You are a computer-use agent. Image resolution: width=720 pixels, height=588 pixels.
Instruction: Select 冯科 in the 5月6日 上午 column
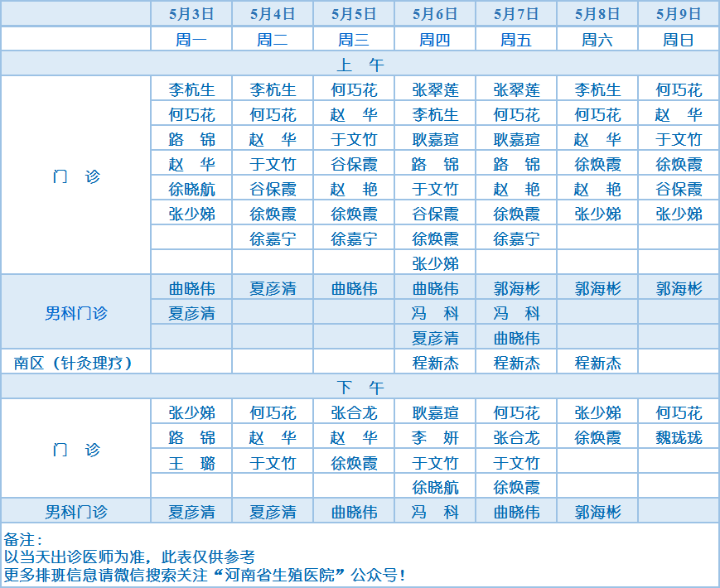[x=435, y=313]
